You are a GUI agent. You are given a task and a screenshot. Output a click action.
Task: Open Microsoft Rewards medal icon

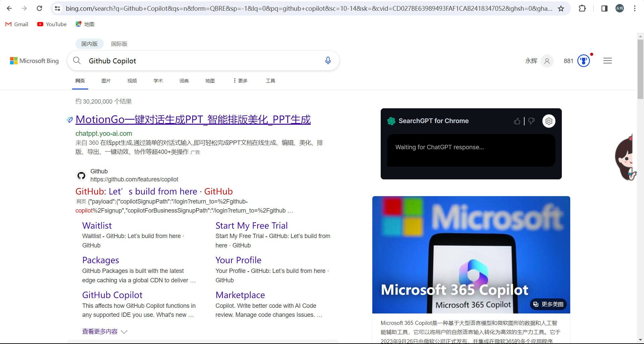584,61
